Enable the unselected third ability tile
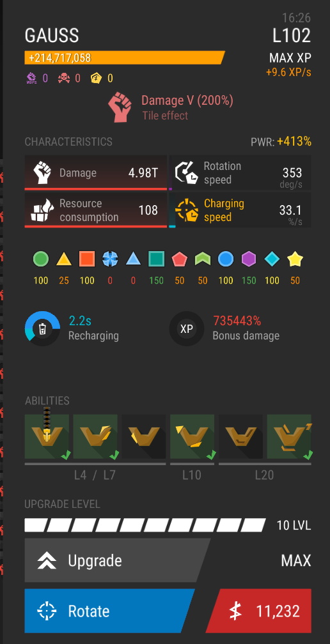 click(x=144, y=436)
